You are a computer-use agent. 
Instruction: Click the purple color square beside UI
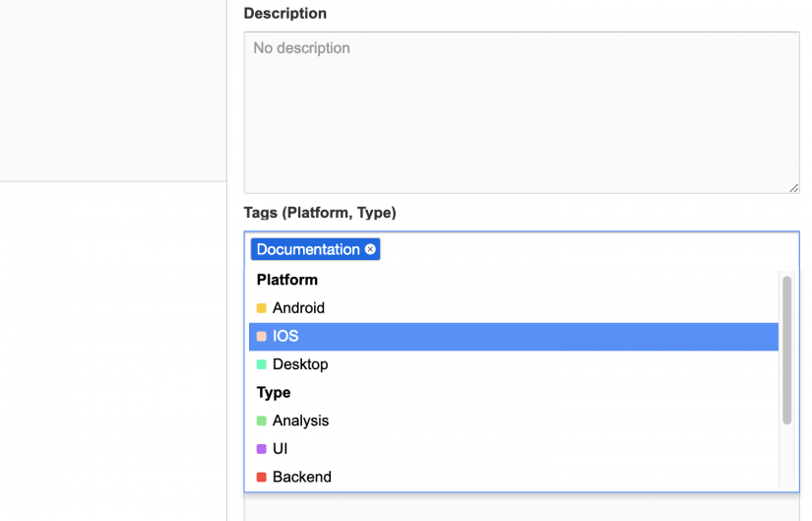click(262, 449)
